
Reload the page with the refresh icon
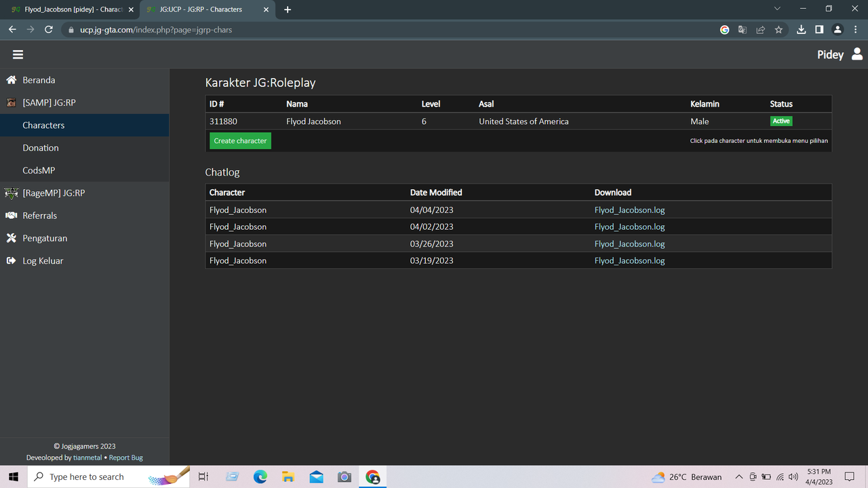pos(48,30)
